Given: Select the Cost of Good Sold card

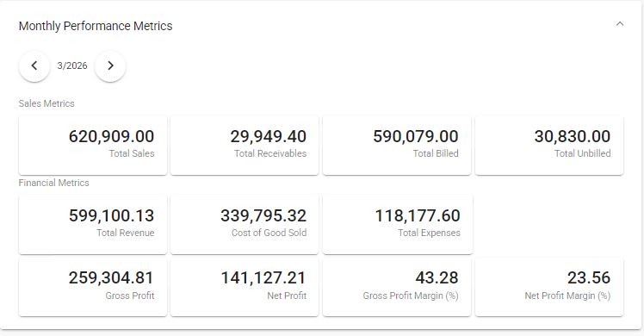Looking at the screenshot, I should [245, 225].
